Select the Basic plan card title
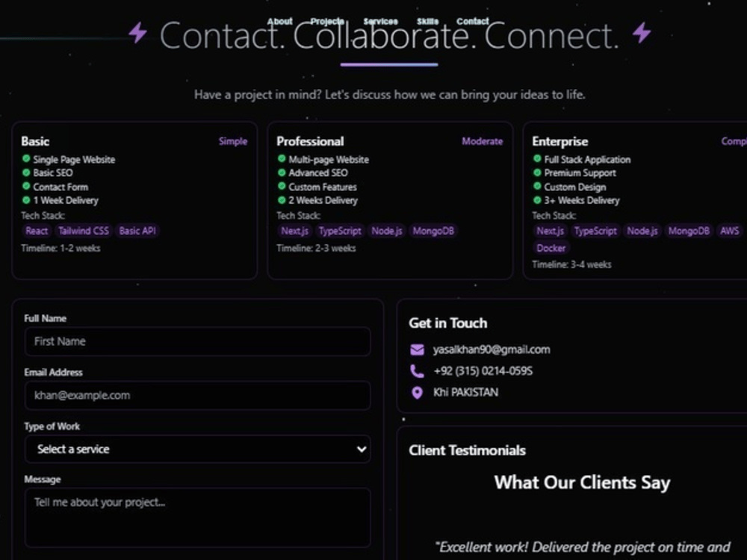This screenshot has height=560, width=747. click(35, 141)
